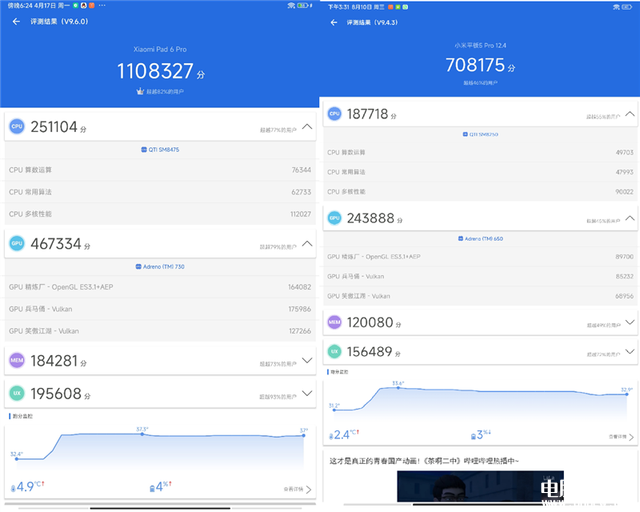This screenshot has height=512, width=640.
Task: Expand the UX 195608 section chevron
Action: tap(307, 393)
